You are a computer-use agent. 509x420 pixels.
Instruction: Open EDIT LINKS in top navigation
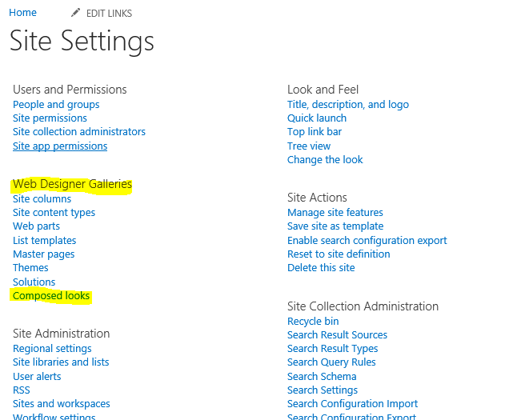(109, 14)
